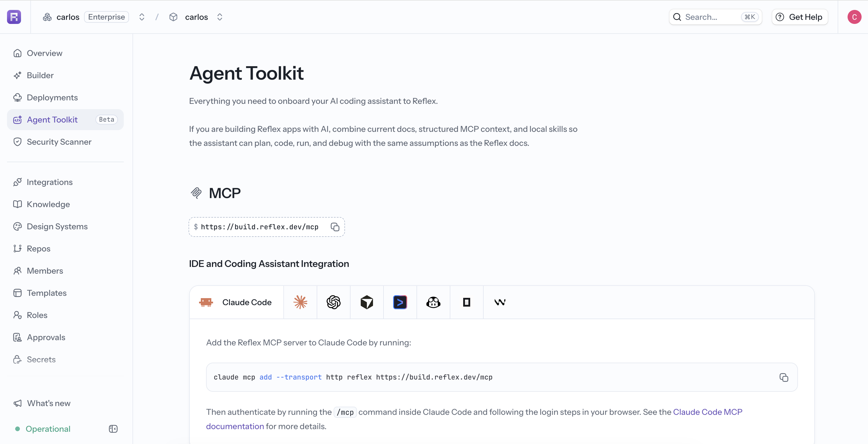Expand the carlos project switcher chevron

tap(220, 17)
